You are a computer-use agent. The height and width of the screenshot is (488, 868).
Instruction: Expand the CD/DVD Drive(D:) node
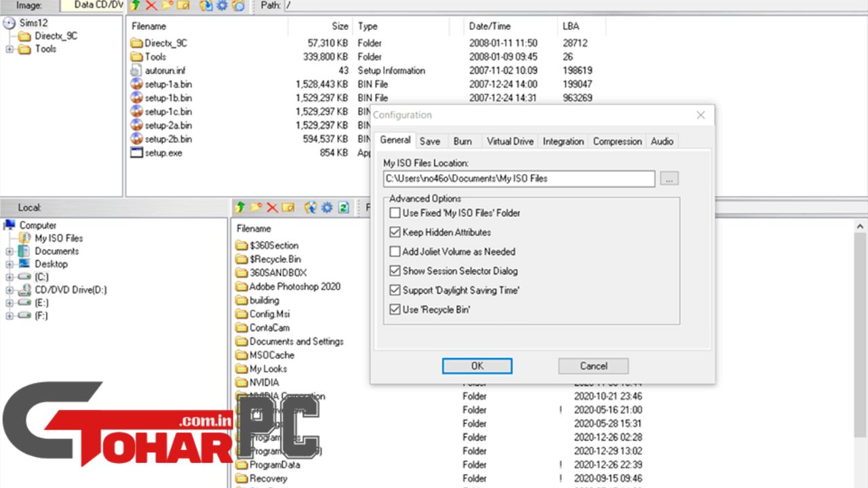coord(9,290)
